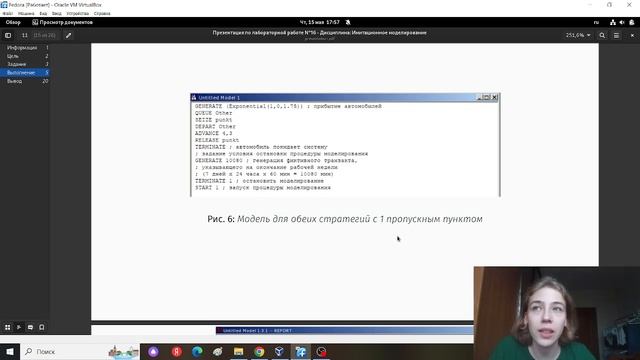Screen dimensions: 640x360
Task: Open the annotation pencil tool
Action: point(69,36)
